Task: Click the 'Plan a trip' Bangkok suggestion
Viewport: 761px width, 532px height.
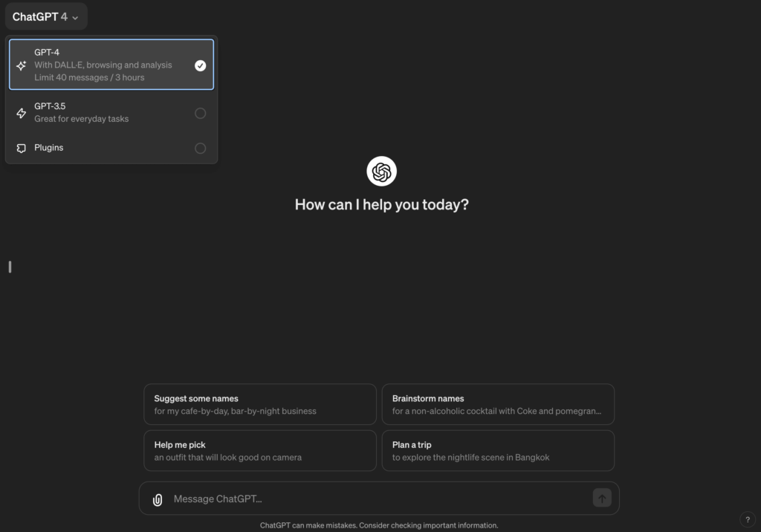Action: pos(498,450)
